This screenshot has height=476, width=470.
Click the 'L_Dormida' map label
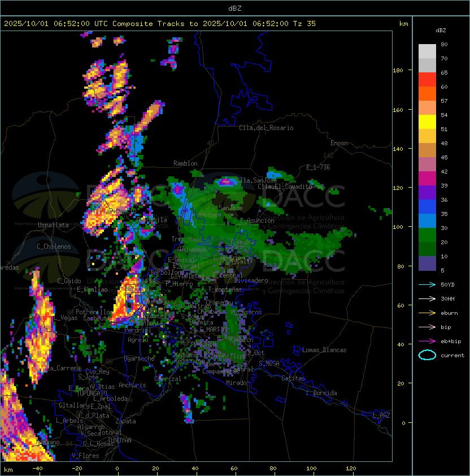pyautogui.click(x=321, y=393)
